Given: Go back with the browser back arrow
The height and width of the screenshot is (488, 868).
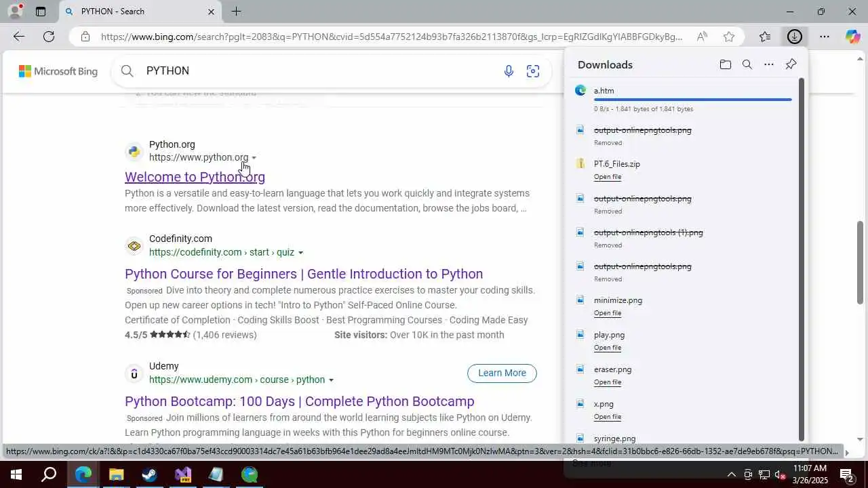Looking at the screenshot, I should pos(18,37).
